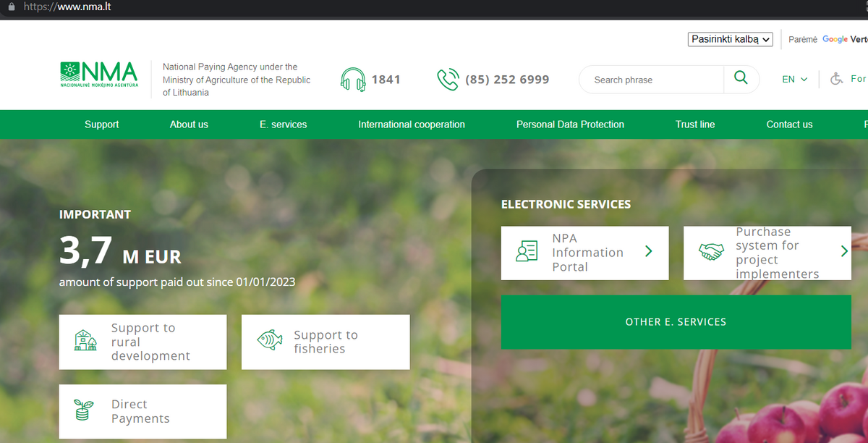
Task: Click the NPA Information Portal person icon
Action: click(527, 252)
